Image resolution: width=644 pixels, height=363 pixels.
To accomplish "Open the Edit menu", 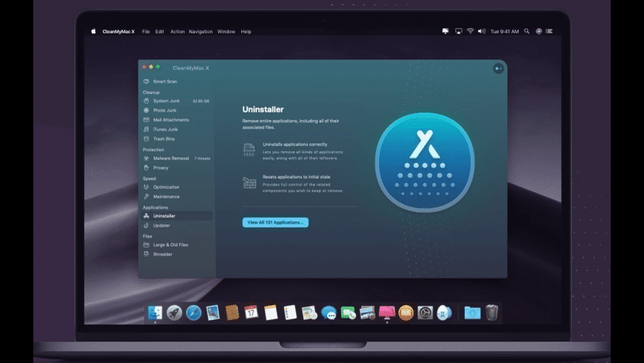I will tap(160, 32).
